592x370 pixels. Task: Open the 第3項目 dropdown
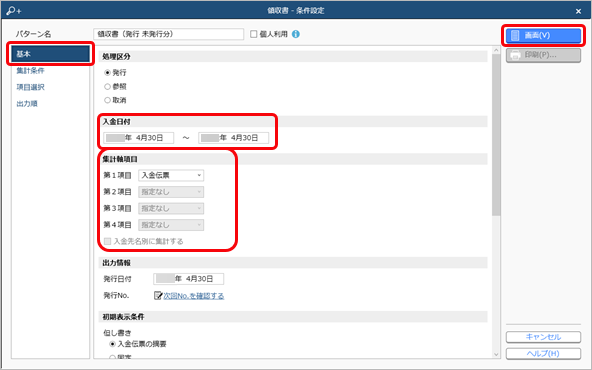171,208
